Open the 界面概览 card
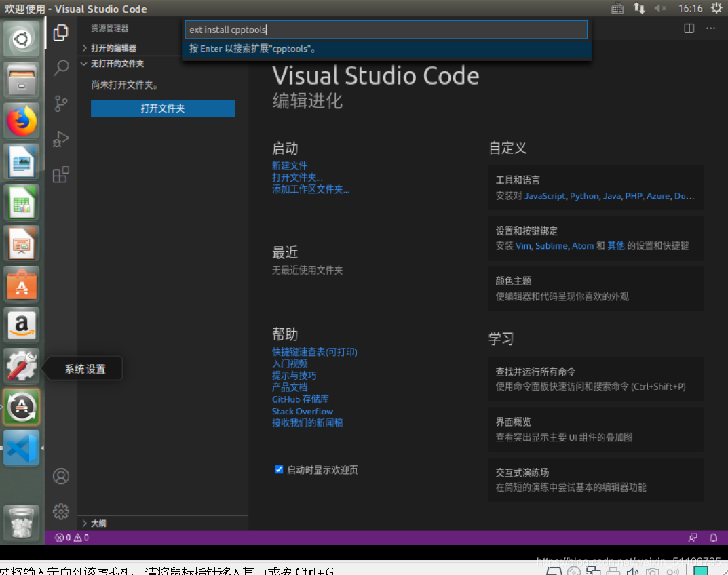 coord(595,429)
